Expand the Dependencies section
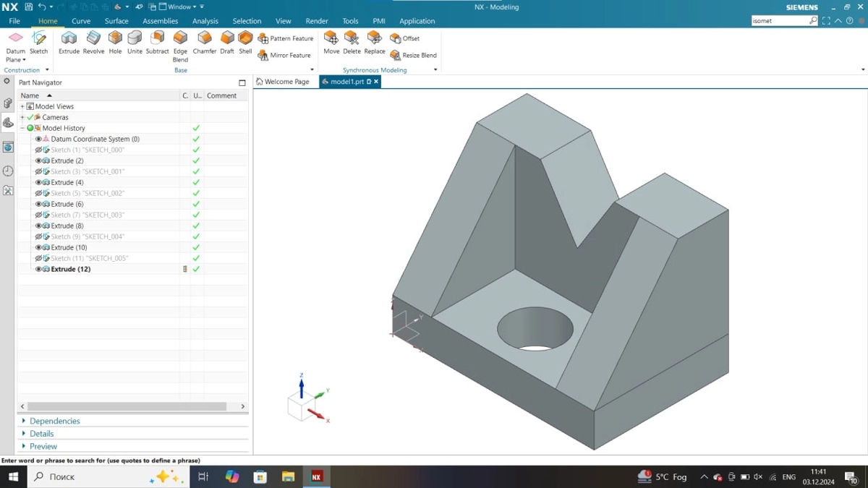 24,421
